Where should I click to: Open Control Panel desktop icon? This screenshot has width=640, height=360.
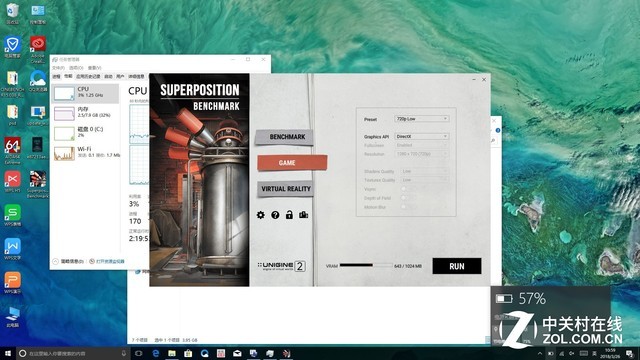pos(38,13)
